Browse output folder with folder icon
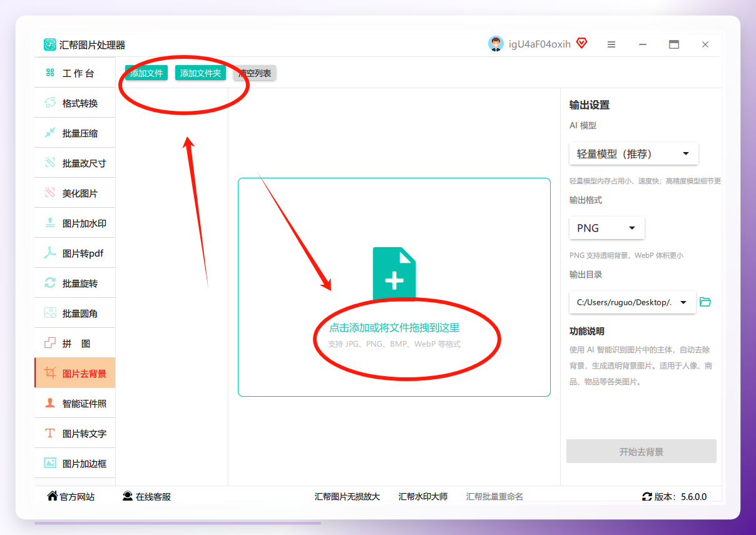Viewport: 756px width, 535px height. (705, 302)
